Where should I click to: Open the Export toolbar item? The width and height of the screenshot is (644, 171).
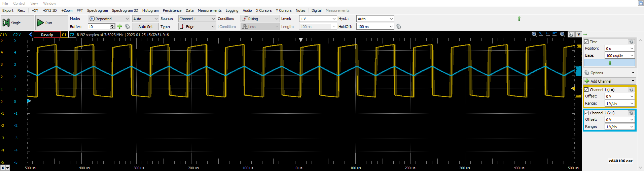point(8,10)
